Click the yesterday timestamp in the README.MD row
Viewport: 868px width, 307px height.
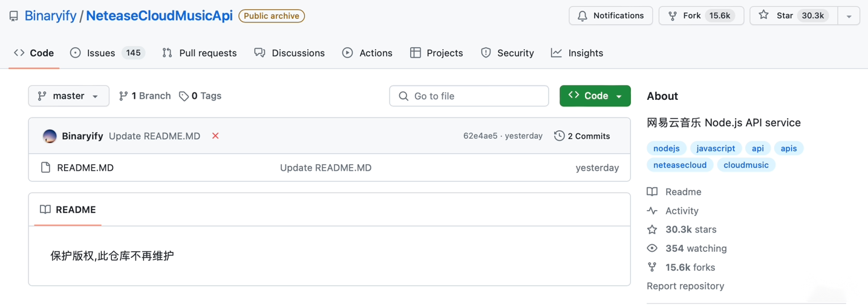click(597, 168)
